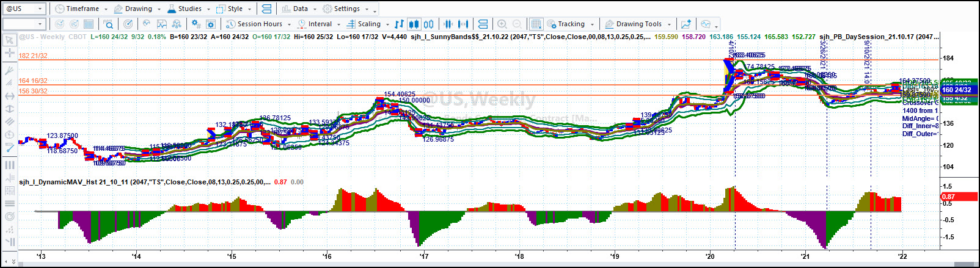Open the Interval dropdown

click(318, 24)
